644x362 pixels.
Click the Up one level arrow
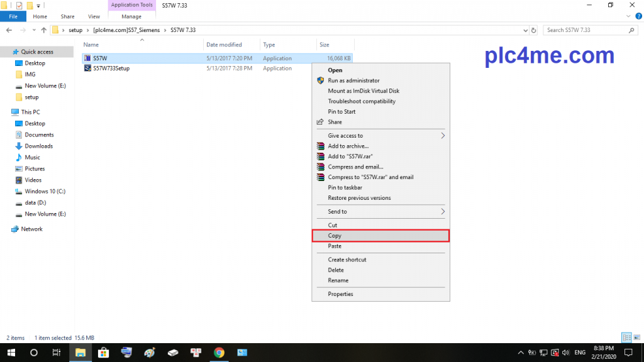click(x=43, y=30)
